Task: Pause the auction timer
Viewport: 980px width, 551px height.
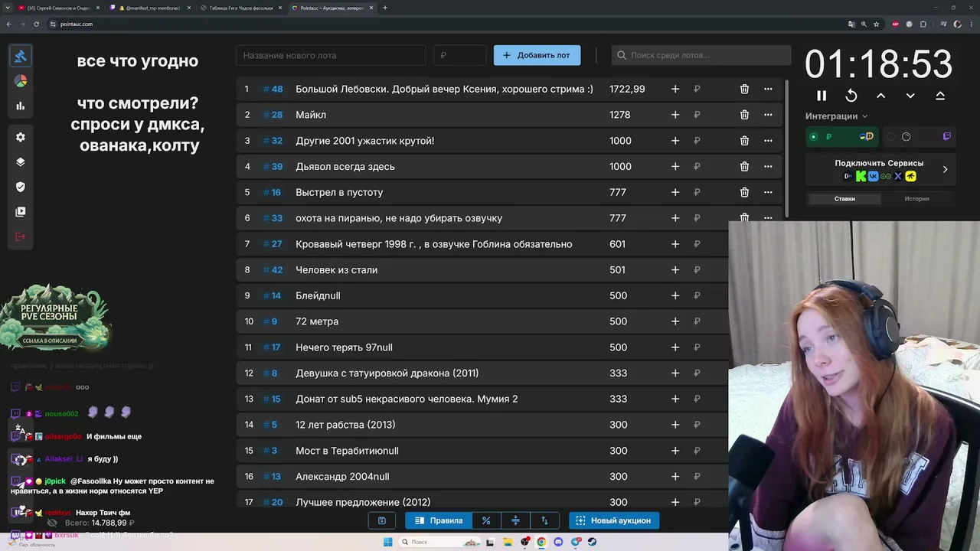Action: click(x=822, y=96)
